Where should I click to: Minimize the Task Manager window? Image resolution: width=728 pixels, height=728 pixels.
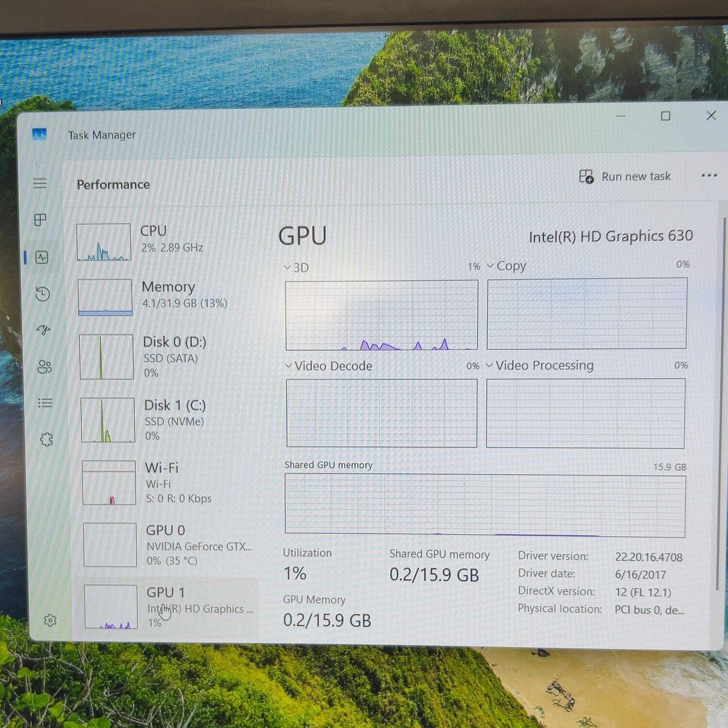621,116
